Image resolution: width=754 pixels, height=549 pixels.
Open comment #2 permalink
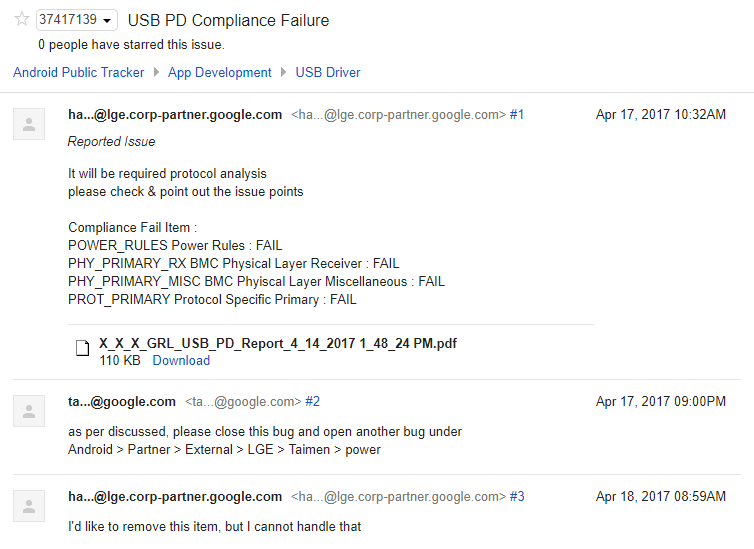pos(312,402)
